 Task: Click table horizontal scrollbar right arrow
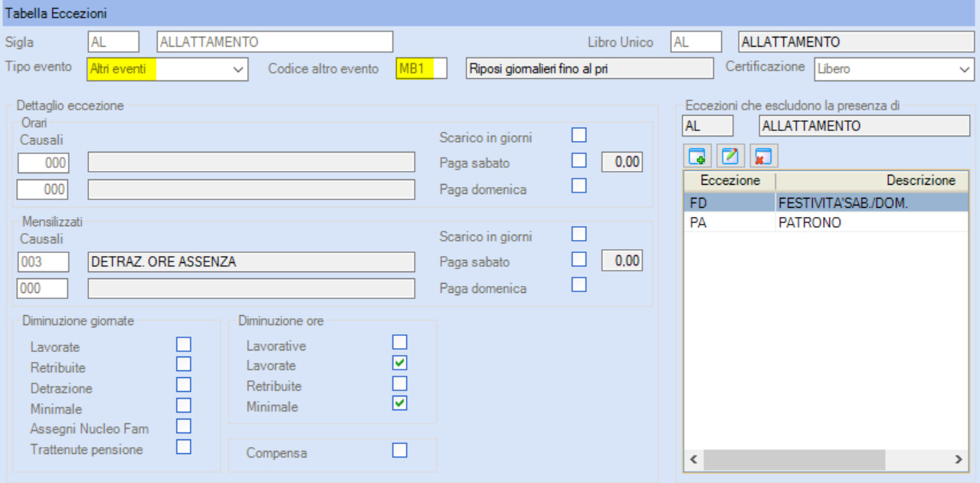pos(959,460)
